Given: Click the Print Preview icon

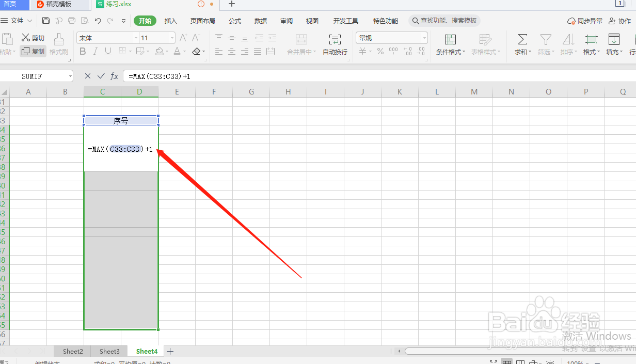Looking at the screenshot, I should click(x=85, y=21).
